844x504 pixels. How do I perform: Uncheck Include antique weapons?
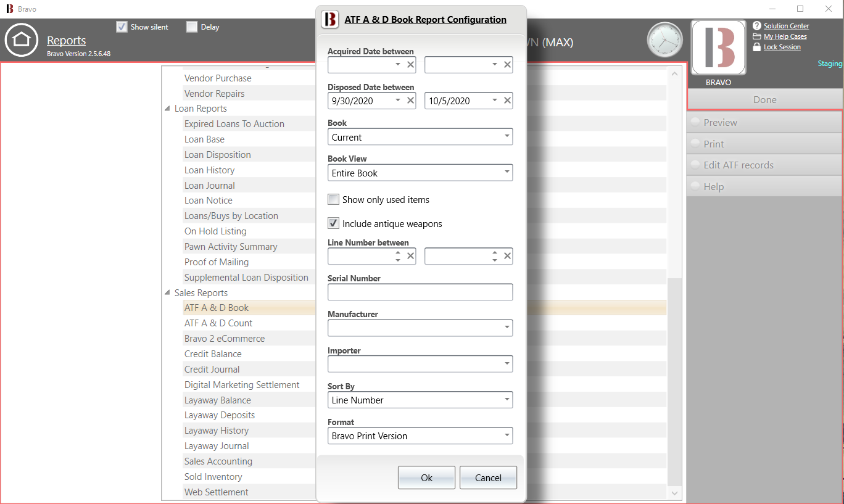pyautogui.click(x=334, y=223)
